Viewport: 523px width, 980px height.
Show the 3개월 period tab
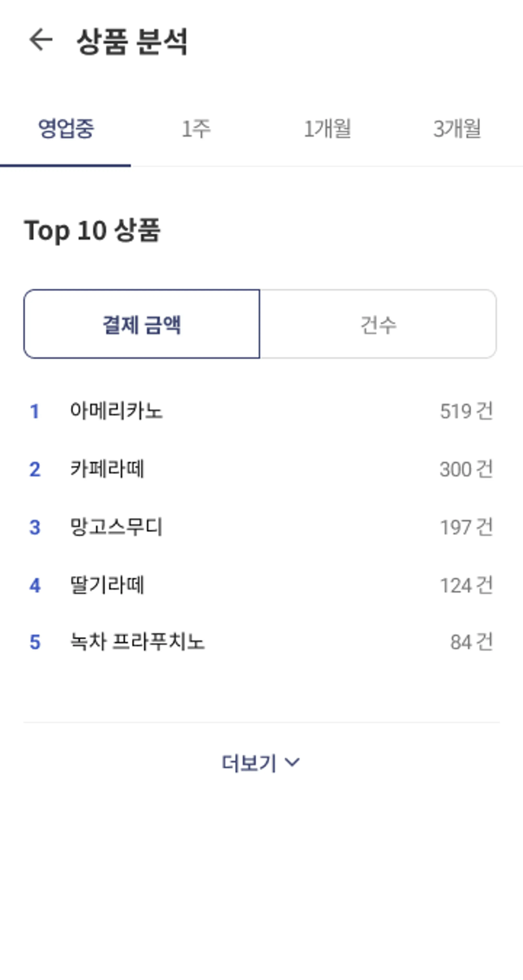457,129
